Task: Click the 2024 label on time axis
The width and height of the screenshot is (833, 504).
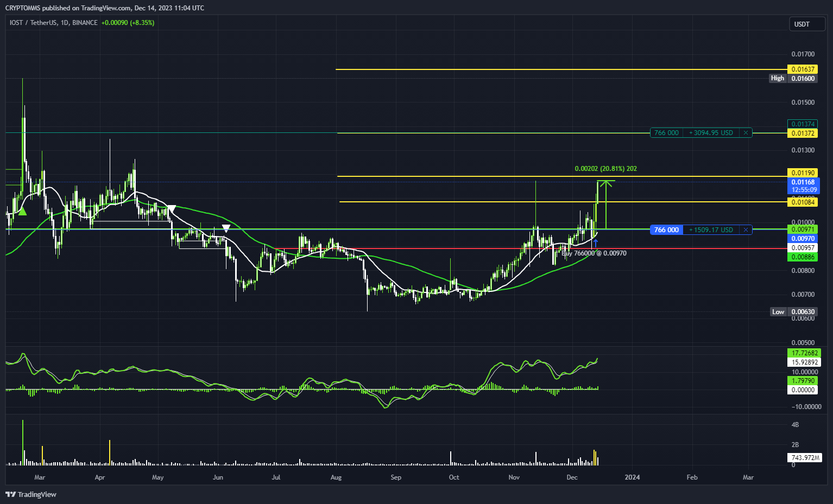Action: [x=632, y=477]
